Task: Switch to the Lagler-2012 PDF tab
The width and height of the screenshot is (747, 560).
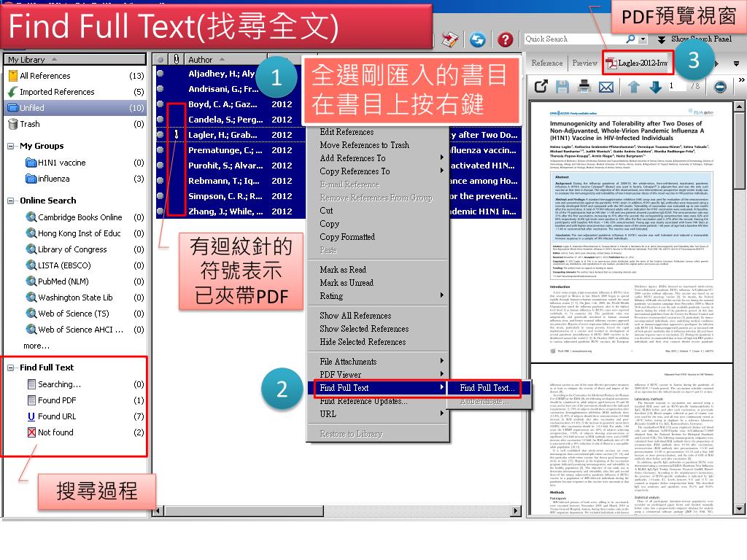Action: 637,63
